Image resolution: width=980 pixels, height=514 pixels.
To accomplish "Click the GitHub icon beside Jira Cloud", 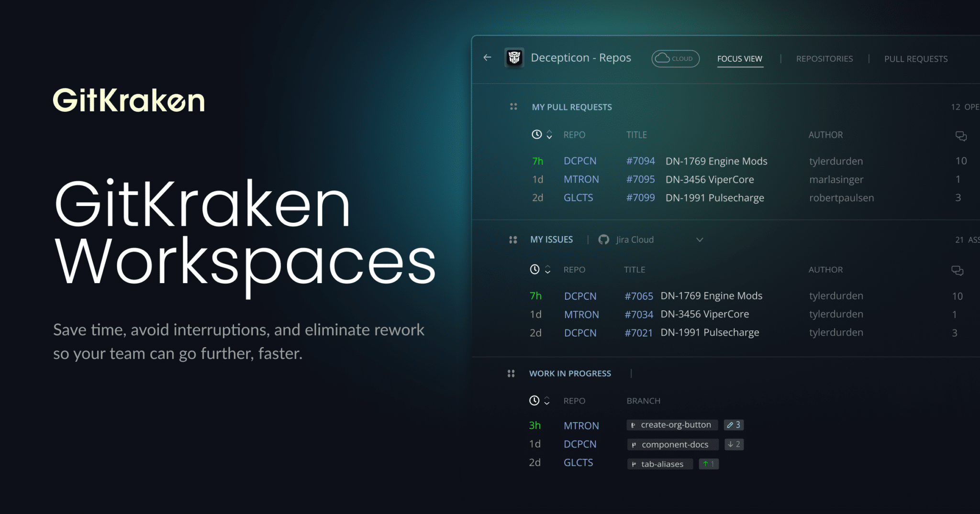I will pyautogui.click(x=604, y=240).
